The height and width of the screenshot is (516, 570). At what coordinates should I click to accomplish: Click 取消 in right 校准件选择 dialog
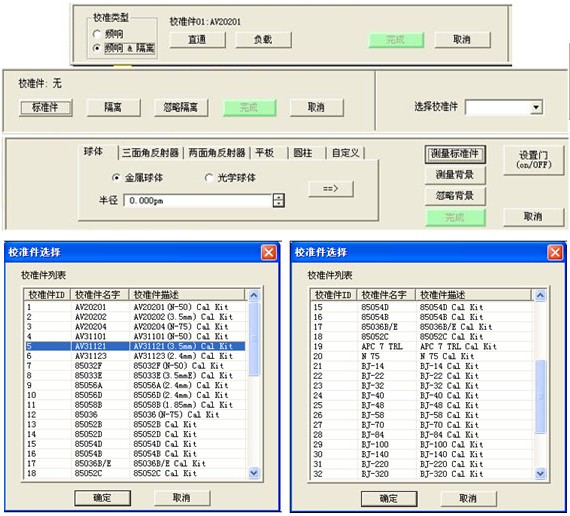click(468, 498)
